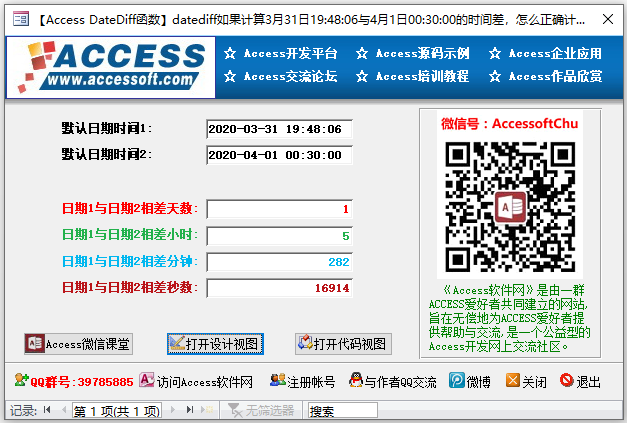Click the 微博 icon
This screenshot has width=627, height=423.
[457, 380]
